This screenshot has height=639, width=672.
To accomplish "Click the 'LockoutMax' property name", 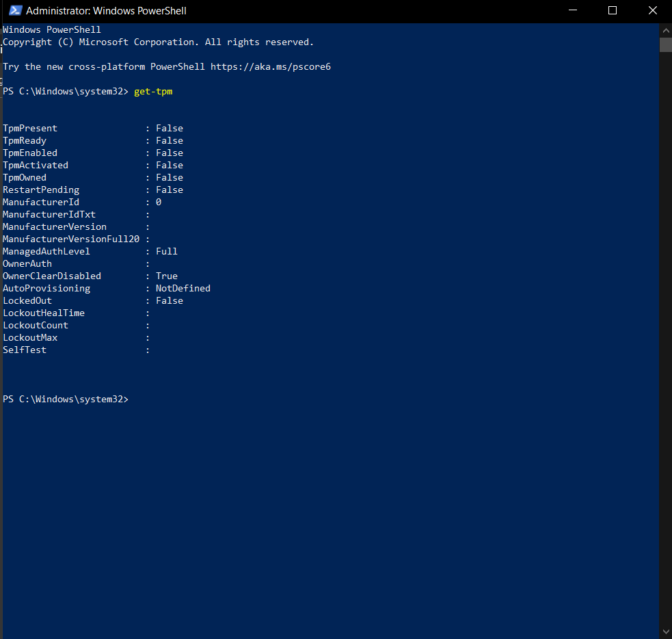I will (30, 337).
